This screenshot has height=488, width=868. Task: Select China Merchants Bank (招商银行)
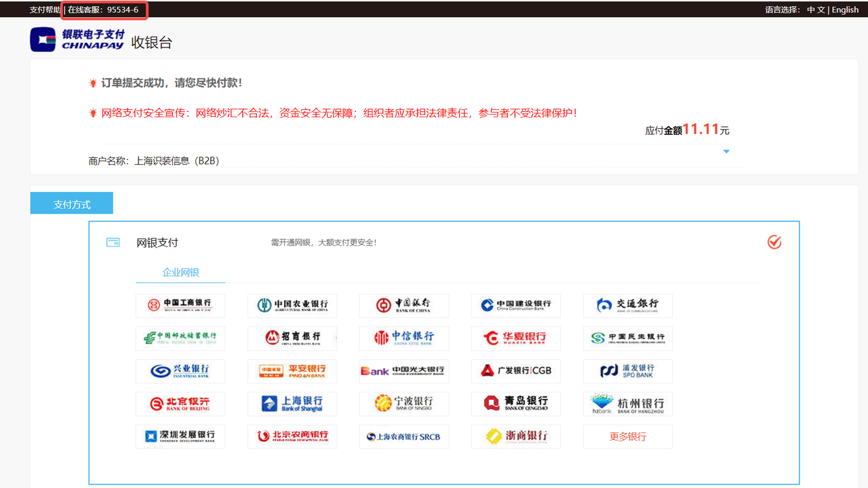tap(292, 338)
